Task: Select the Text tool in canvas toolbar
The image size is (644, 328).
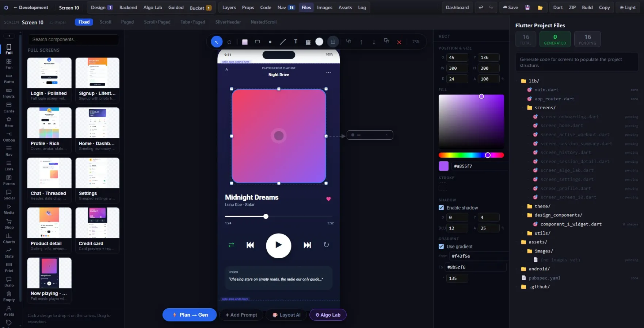Action: tap(296, 42)
